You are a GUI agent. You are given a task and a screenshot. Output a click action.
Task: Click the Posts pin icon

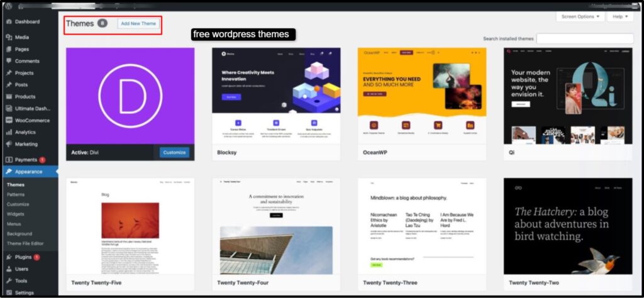click(x=9, y=84)
